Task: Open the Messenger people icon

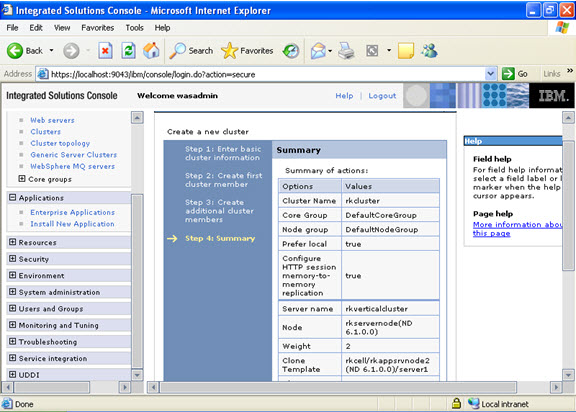Action: click(429, 51)
